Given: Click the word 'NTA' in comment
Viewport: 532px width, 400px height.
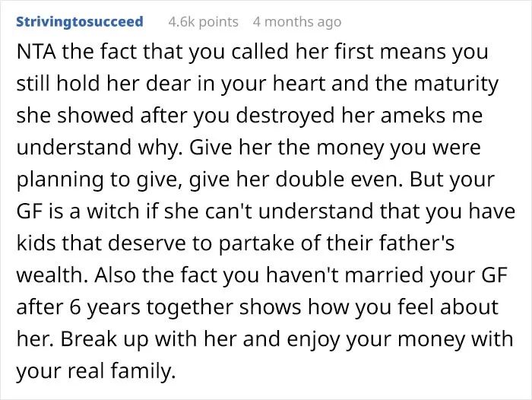Looking at the screenshot, I should [x=36, y=52].
